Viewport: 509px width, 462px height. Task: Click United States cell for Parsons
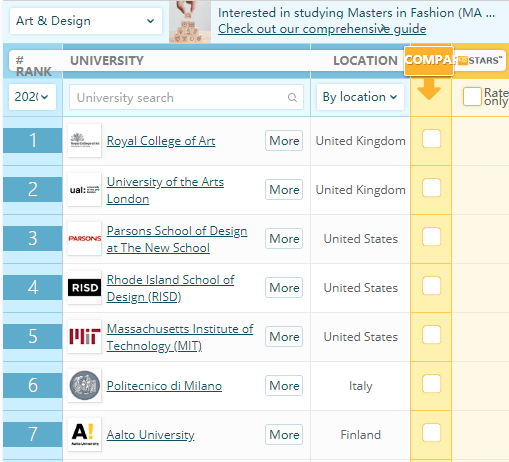click(x=361, y=239)
